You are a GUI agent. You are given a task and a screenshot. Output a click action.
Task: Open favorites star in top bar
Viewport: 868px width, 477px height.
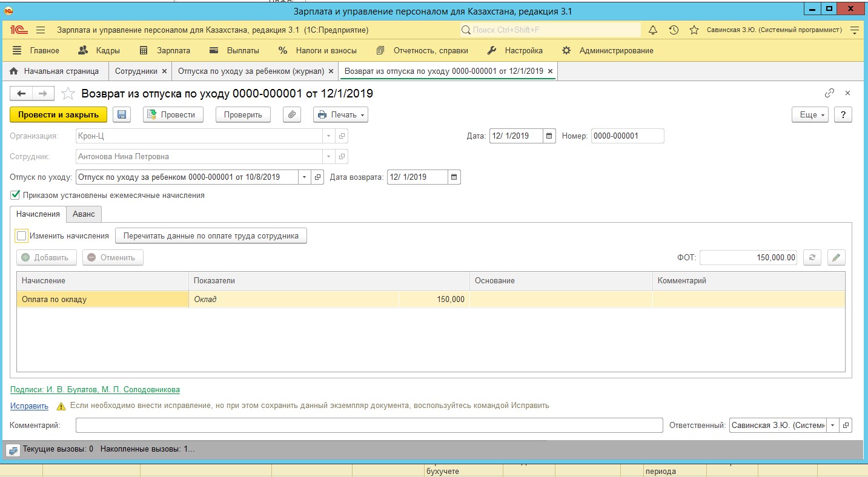pos(694,30)
